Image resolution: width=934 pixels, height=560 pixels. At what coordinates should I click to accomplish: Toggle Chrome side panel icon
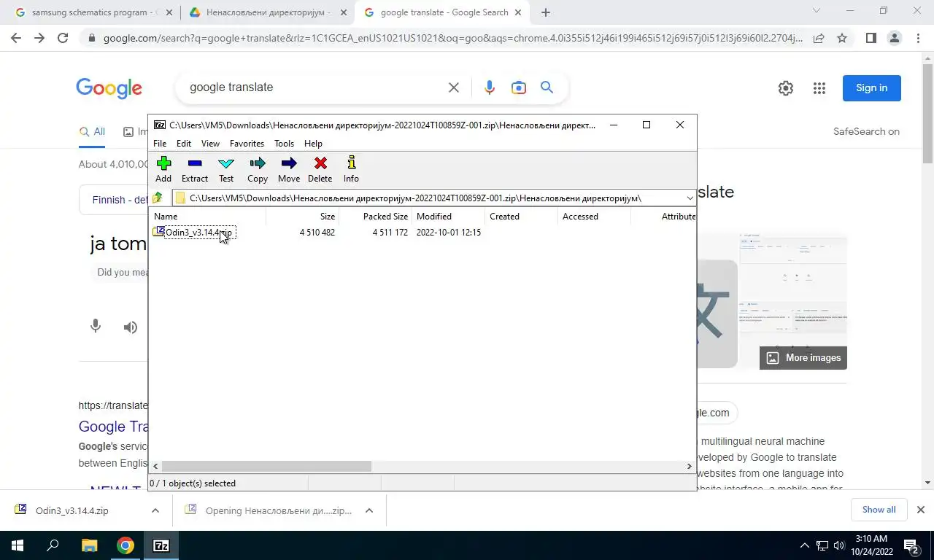tap(871, 38)
